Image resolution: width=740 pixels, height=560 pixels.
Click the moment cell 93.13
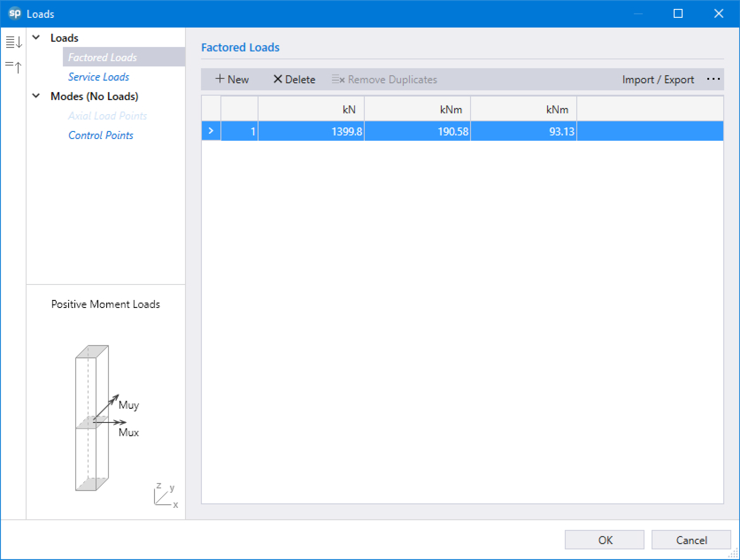coord(524,131)
